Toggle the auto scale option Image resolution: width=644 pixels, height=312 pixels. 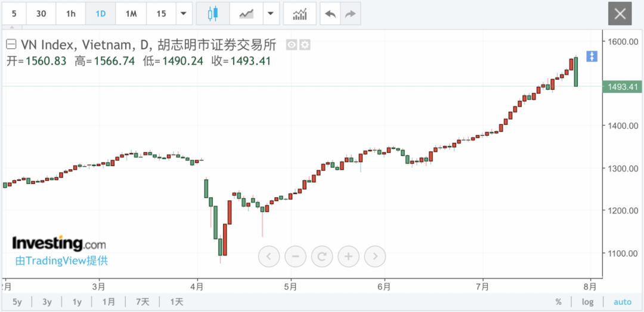click(x=622, y=302)
